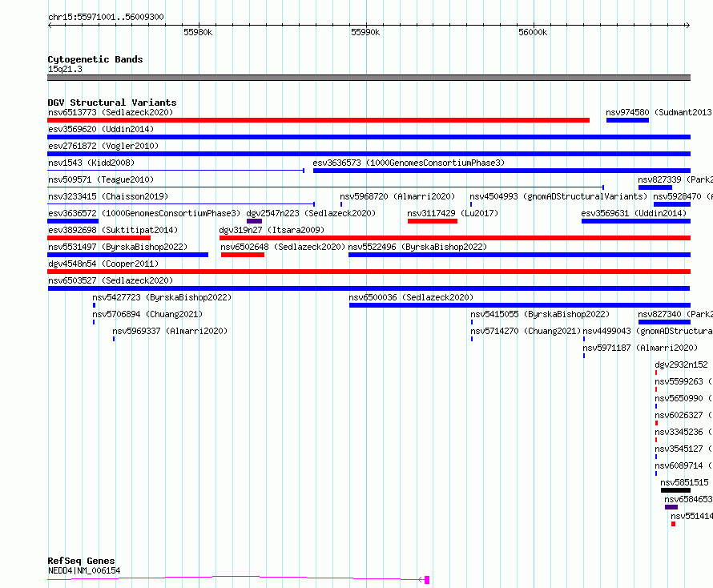
Task: Open the nsv5427723 ByrskaBishop2022 label
Action: tap(162, 297)
